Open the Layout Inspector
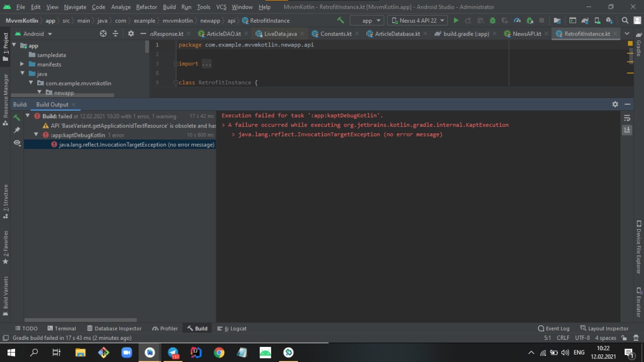644x362 pixels. [x=604, y=328]
